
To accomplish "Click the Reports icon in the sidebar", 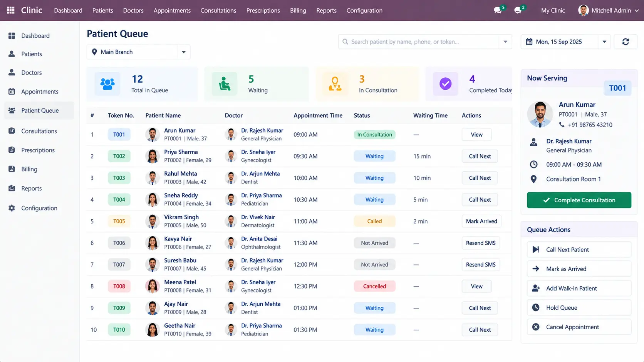I will [x=12, y=188].
